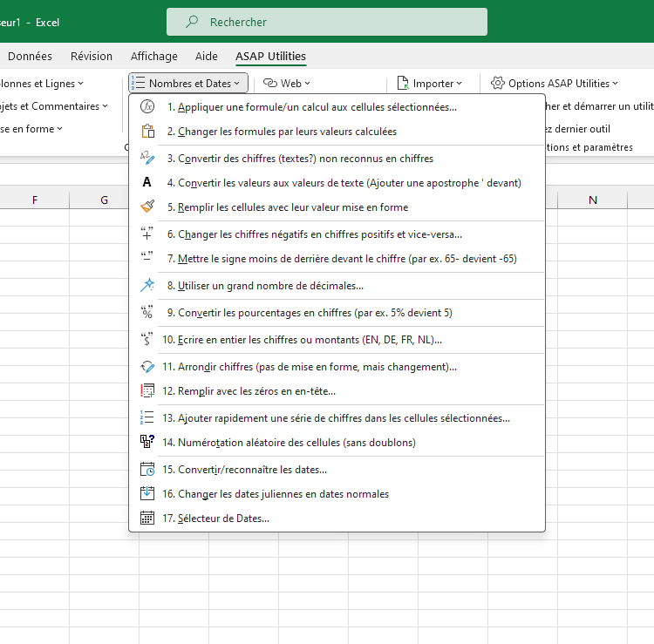
Task: Select Convertir les valeurs aux valeurs de texte
Action: click(x=337, y=183)
